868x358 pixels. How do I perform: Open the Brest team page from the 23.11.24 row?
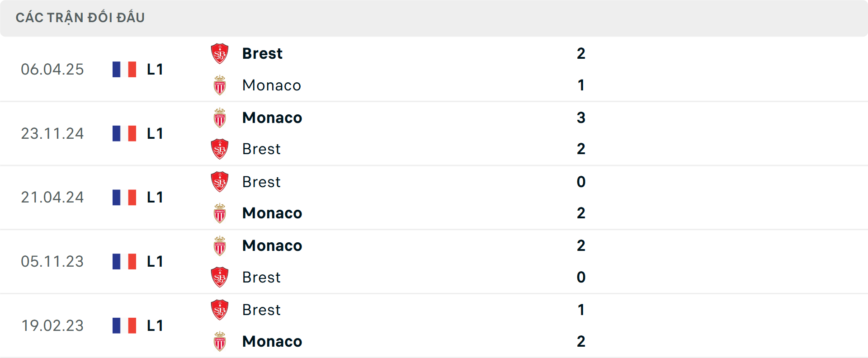click(261, 149)
